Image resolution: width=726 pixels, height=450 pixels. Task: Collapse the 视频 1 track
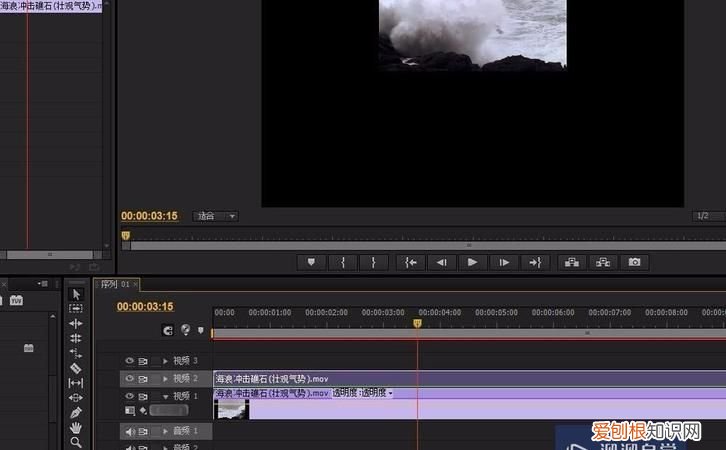166,396
